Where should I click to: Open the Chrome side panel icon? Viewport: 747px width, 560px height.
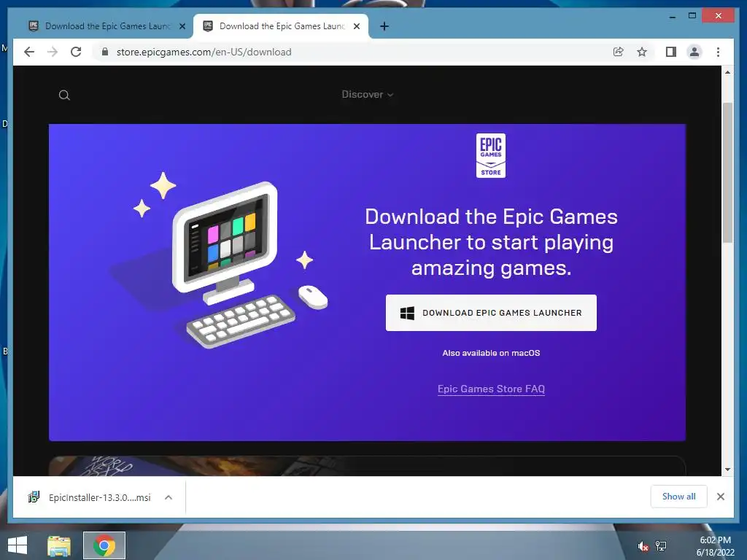tap(671, 52)
